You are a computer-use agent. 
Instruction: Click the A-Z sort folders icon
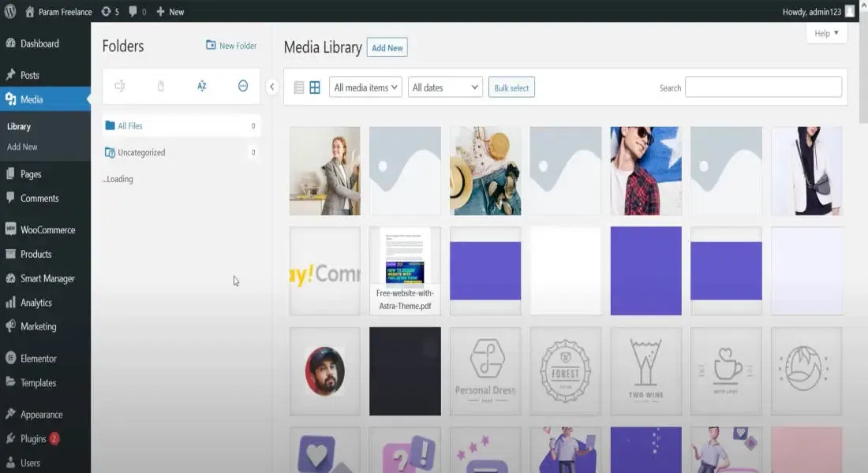point(201,86)
